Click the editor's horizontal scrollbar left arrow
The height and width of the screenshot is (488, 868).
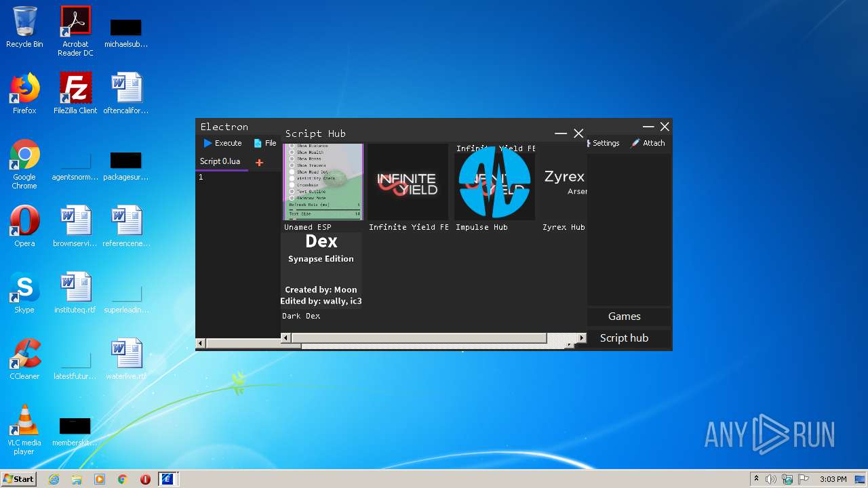200,344
